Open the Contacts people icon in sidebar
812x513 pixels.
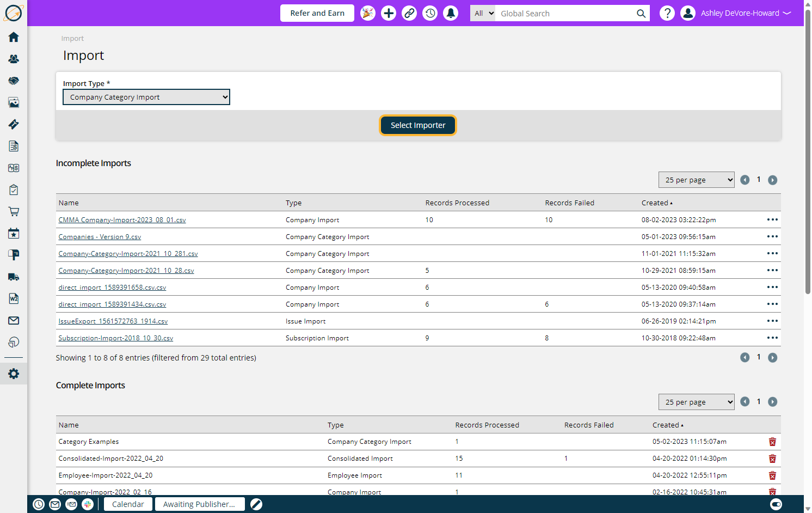click(x=14, y=59)
